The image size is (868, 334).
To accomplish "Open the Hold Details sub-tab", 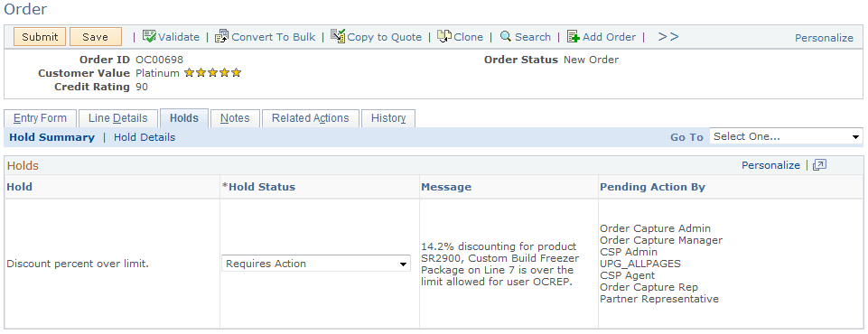I will click(x=145, y=137).
